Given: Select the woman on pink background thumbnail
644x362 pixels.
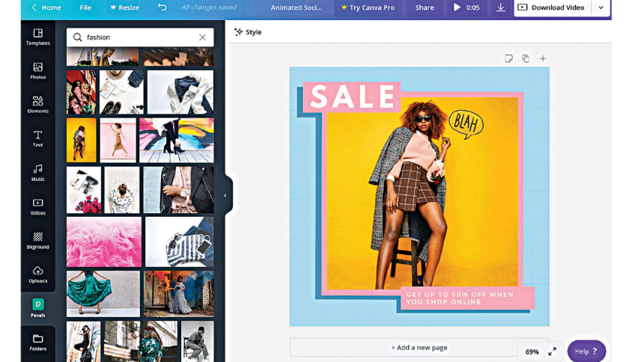Looking at the screenshot, I should click(x=118, y=141).
